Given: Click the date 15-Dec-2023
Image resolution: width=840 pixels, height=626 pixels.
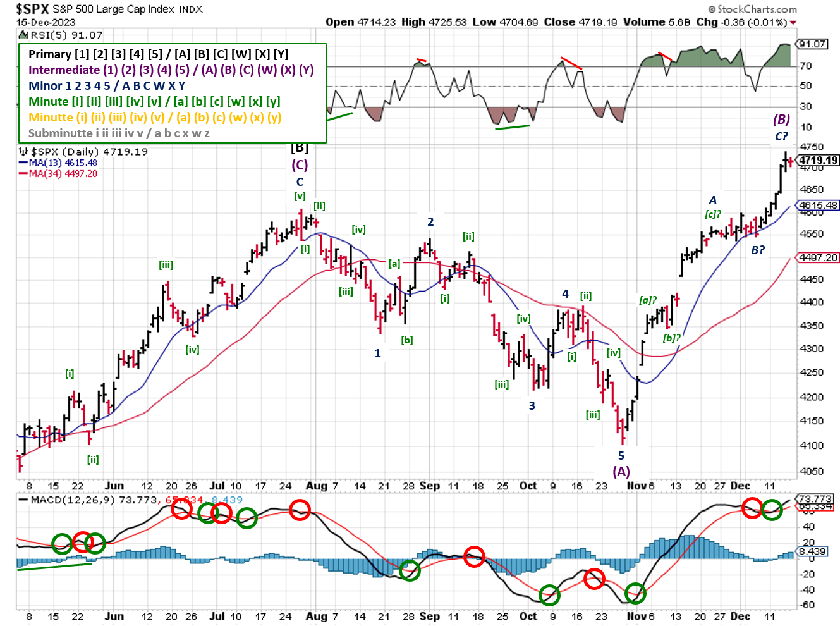Looking at the screenshot, I should (46, 22).
